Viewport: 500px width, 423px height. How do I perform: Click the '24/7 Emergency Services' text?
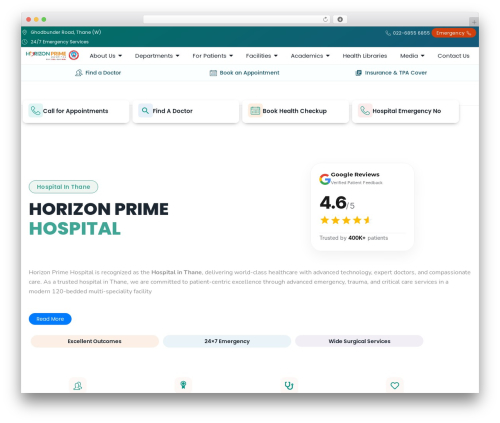coord(60,42)
